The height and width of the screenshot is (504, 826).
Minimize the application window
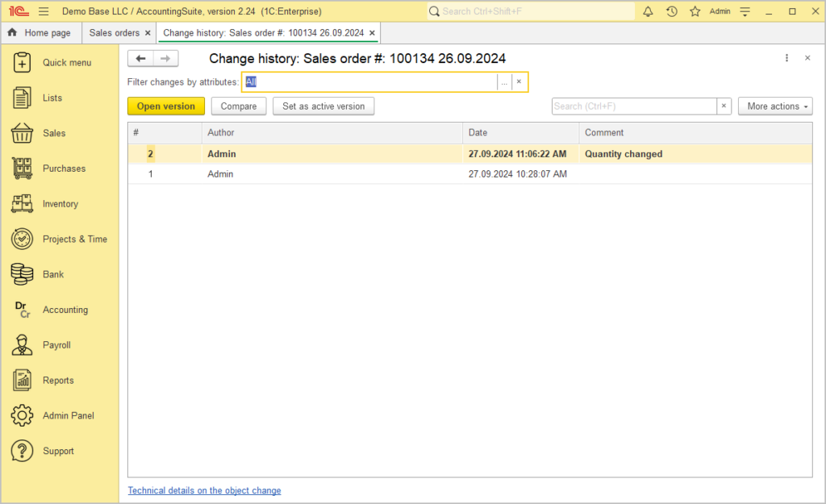pos(769,11)
